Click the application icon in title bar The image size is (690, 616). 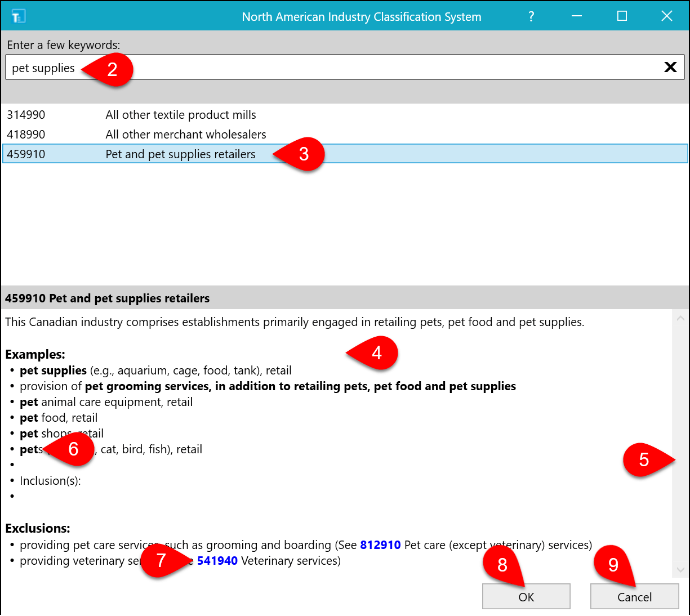[x=18, y=16]
